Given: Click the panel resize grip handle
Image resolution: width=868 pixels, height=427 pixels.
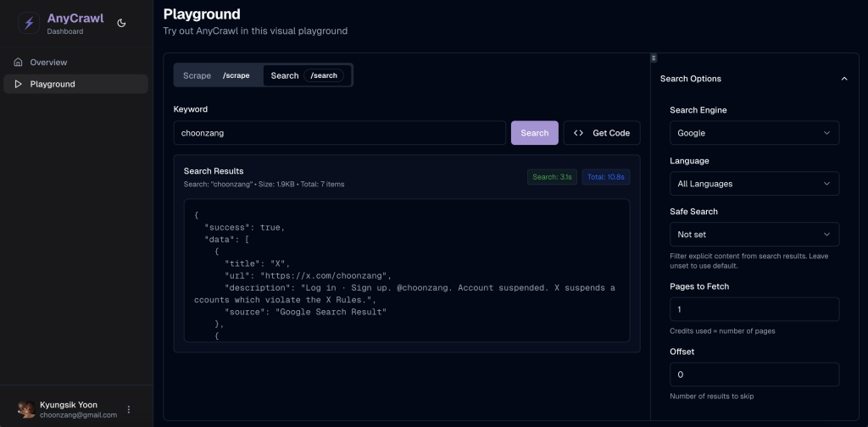Looking at the screenshot, I should click(x=654, y=58).
